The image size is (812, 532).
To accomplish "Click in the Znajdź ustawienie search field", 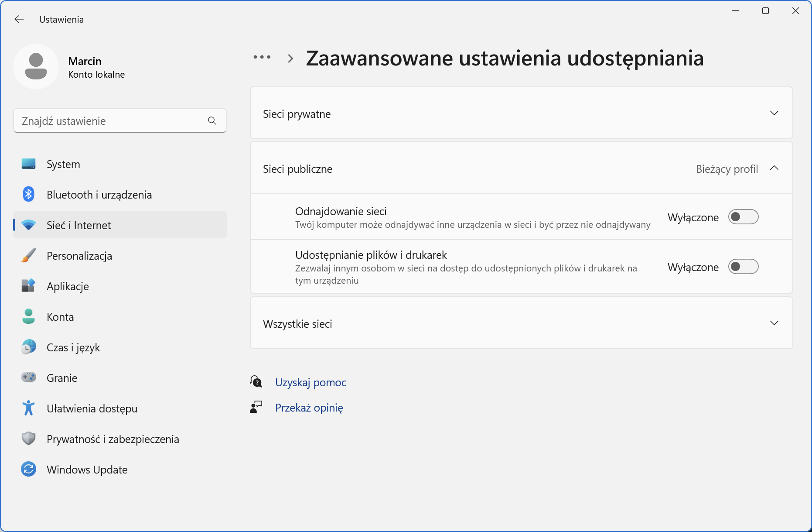I will tap(120, 121).
